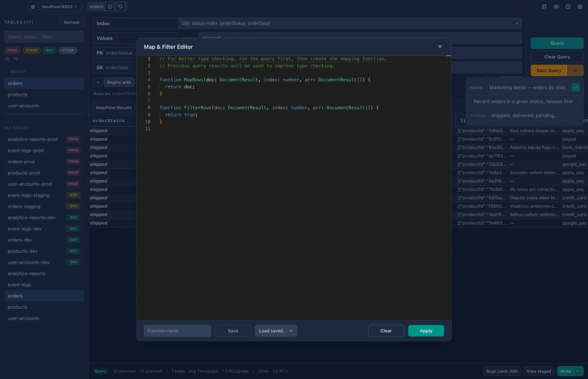Click the orderStatus column header
The image size is (588, 379).
[109, 121]
